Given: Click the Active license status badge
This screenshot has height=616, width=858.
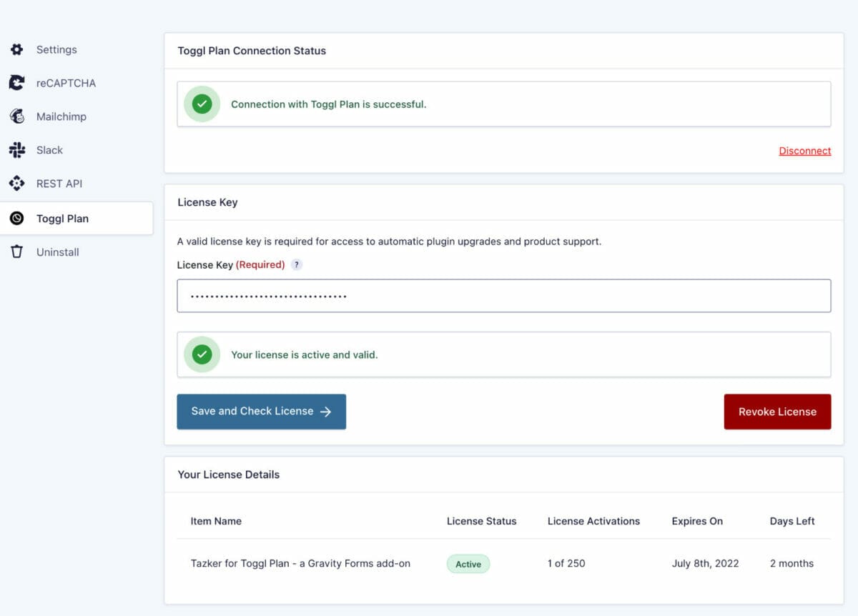Looking at the screenshot, I should (x=468, y=564).
